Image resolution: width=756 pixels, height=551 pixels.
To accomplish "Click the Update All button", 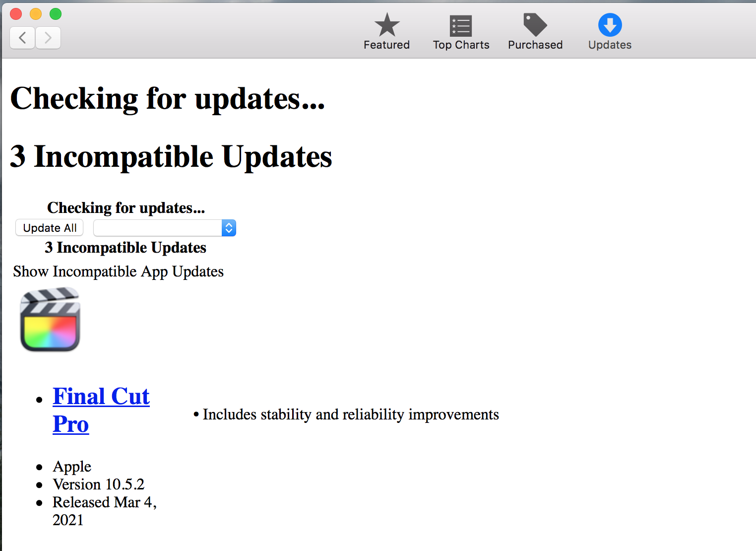I will (x=50, y=228).
